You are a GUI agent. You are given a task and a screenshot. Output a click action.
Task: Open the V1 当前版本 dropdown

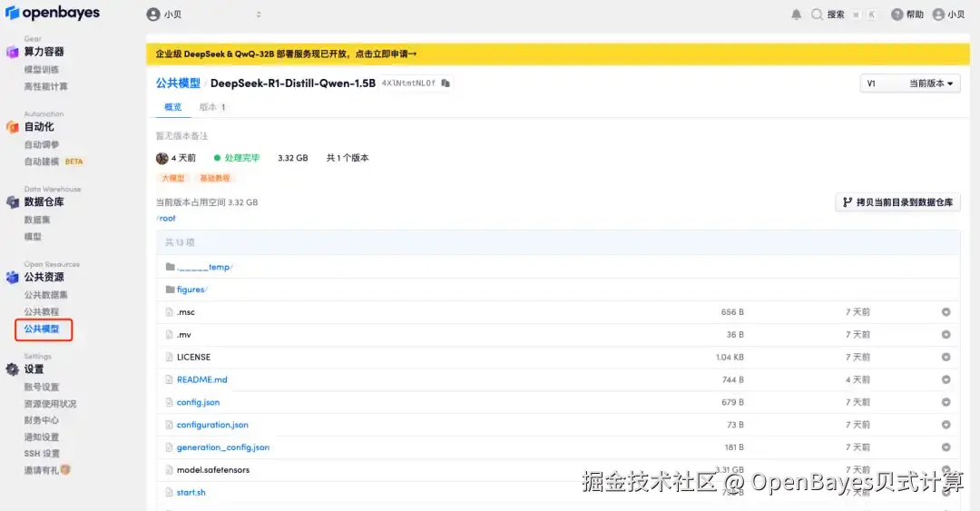[910, 84]
